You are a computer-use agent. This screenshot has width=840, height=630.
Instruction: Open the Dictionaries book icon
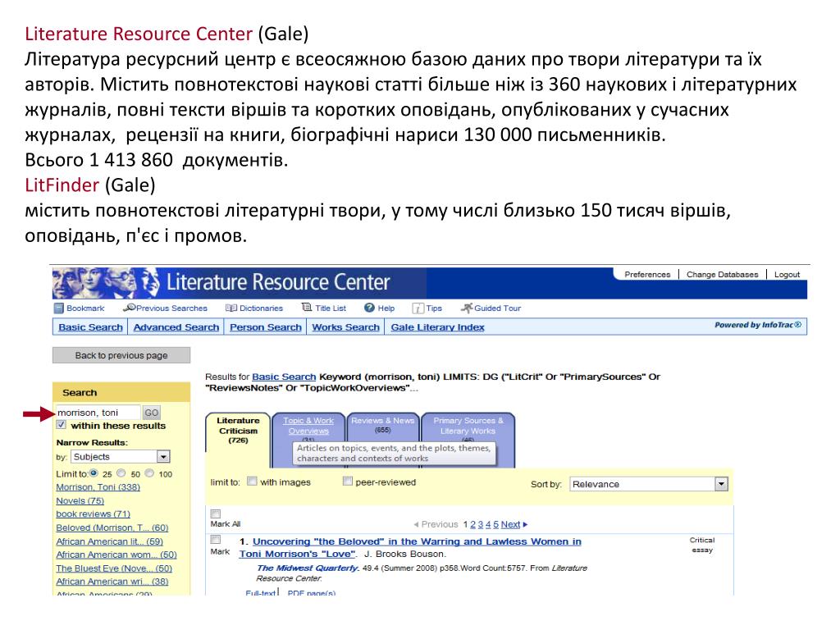tap(231, 308)
